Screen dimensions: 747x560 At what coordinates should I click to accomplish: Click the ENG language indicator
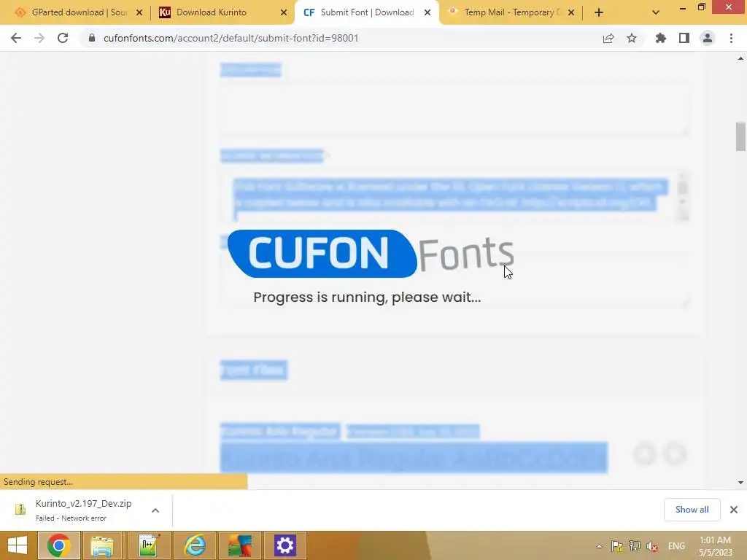pos(676,546)
